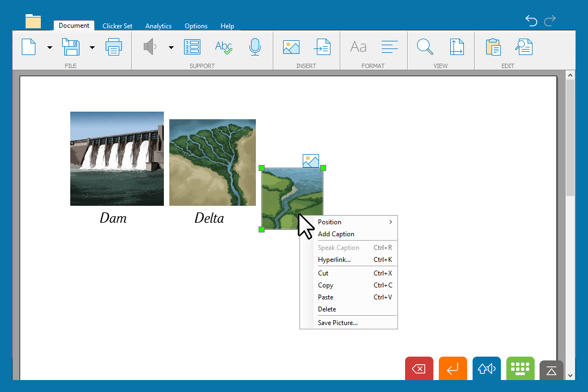Click the Undo arrow
Image resolution: width=588 pixels, height=392 pixels.
(531, 21)
